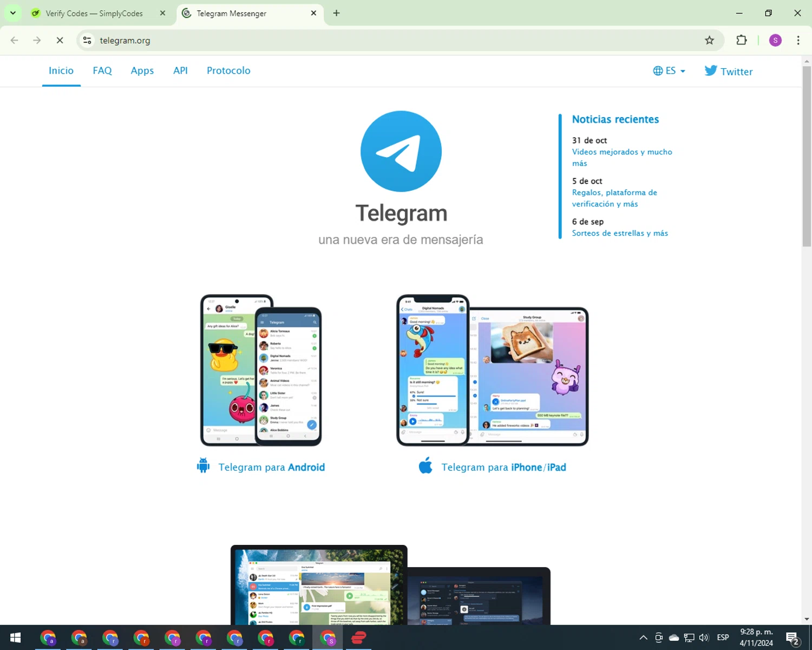Screen dimensions: 812x650
Task: Open the OneDrive cloud tray icon
Action: click(674, 638)
